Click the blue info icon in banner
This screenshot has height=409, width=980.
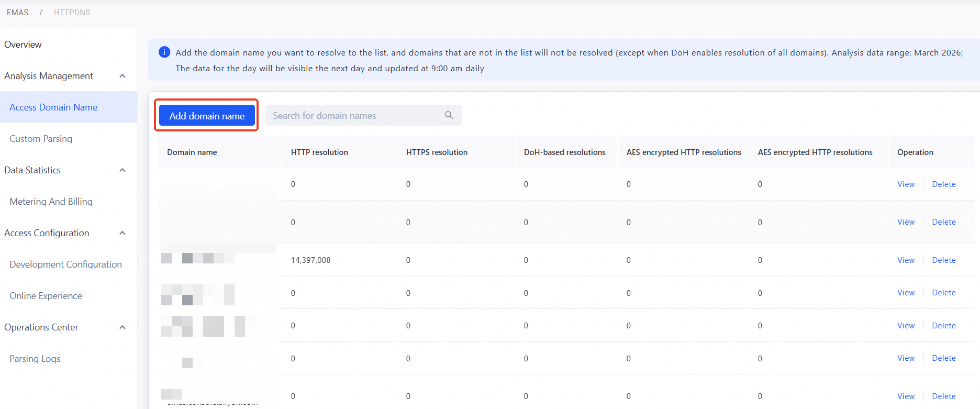[164, 52]
